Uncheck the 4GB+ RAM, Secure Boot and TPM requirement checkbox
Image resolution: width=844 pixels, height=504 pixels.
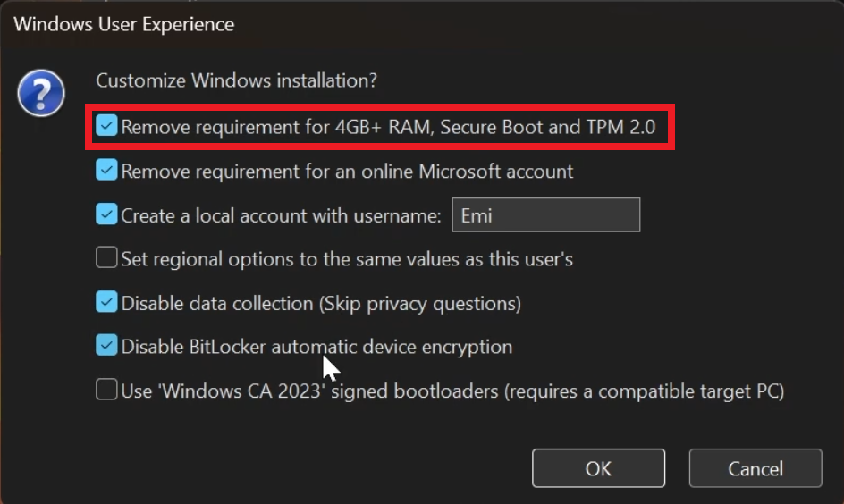click(x=107, y=127)
